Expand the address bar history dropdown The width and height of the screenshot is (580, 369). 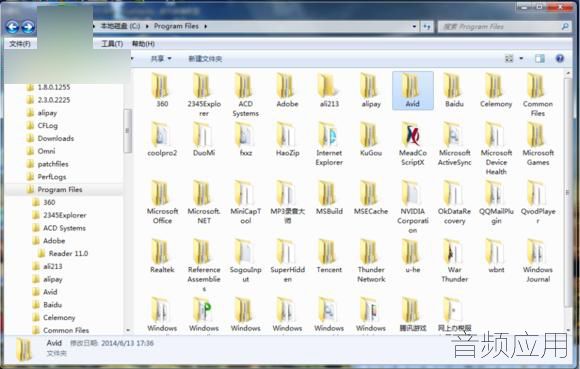[x=414, y=27]
